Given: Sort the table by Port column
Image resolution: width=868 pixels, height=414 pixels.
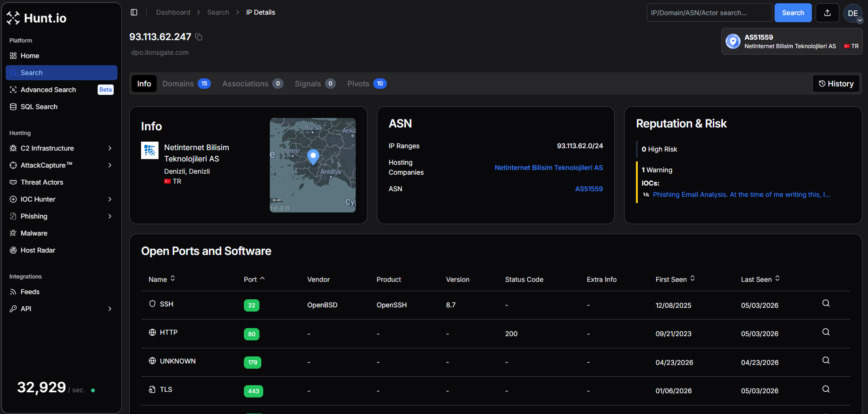Looking at the screenshot, I should click(x=254, y=279).
